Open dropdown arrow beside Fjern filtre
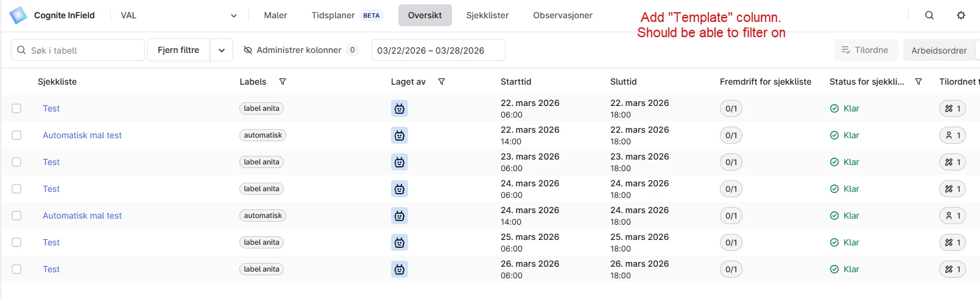Image resolution: width=980 pixels, height=299 pixels. tap(222, 51)
